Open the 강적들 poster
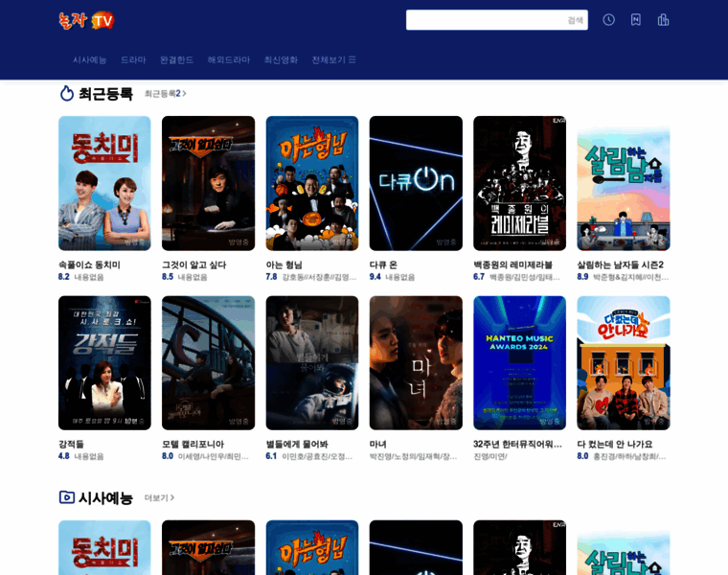The width and height of the screenshot is (728, 575). tap(104, 363)
